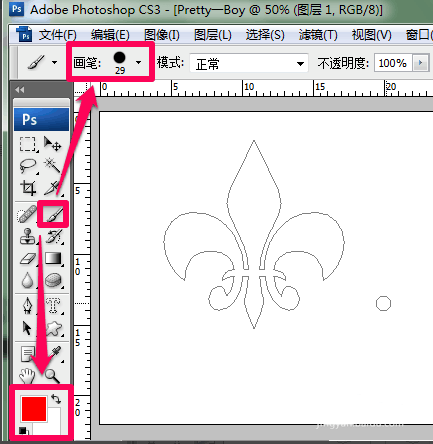Swap foreground and background colors

click(56, 399)
